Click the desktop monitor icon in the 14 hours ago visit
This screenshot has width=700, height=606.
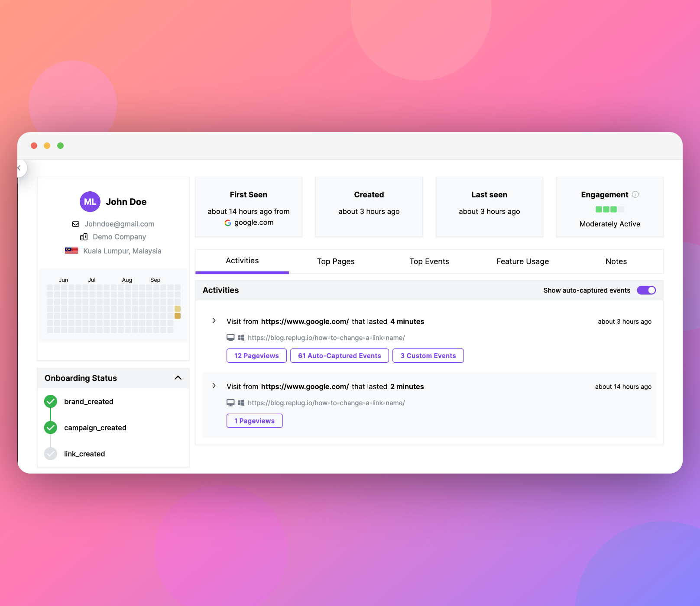tap(231, 403)
